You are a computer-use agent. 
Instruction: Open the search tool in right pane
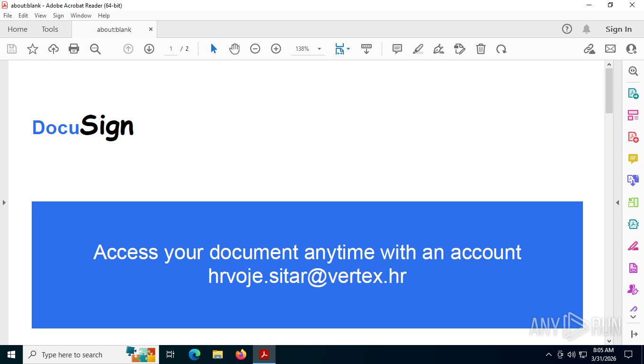tap(633, 71)
